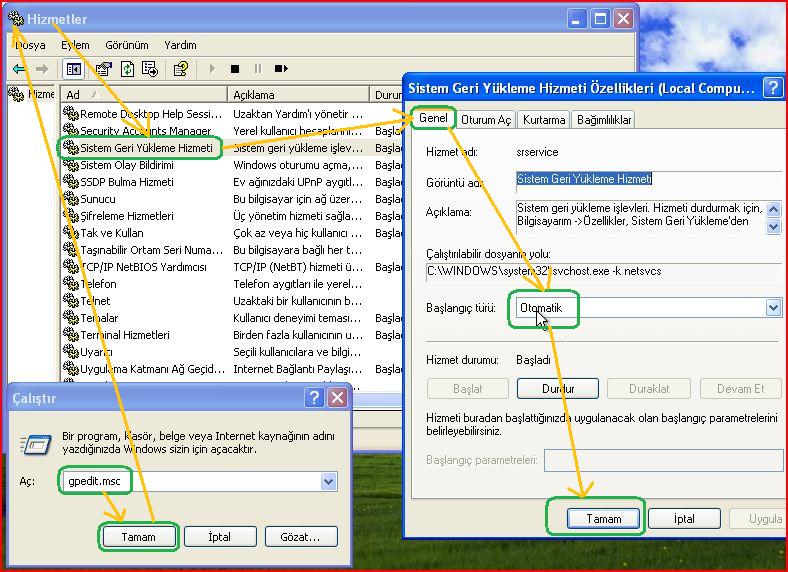Open the Properties toolbar icon in Hizmetler
The image size is (788, 572).
click(x=104, y=69)
